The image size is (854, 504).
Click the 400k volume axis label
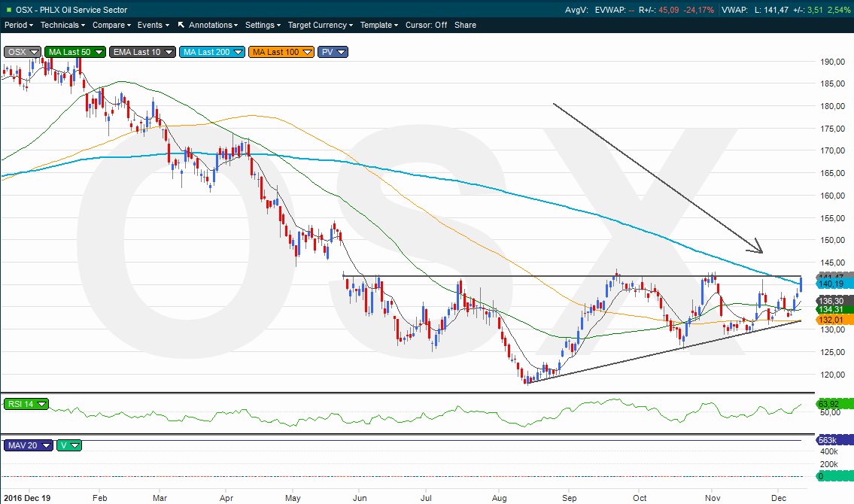(829, 452)
